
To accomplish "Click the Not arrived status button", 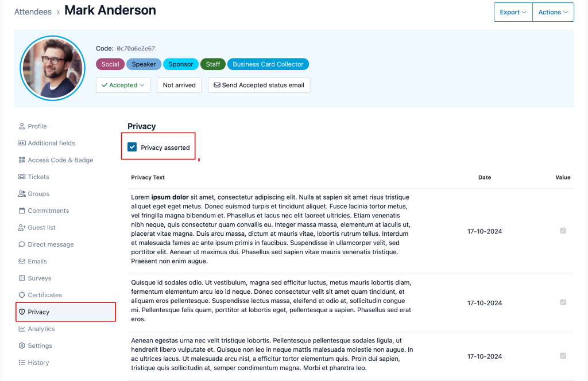I will tap(179, 85).
